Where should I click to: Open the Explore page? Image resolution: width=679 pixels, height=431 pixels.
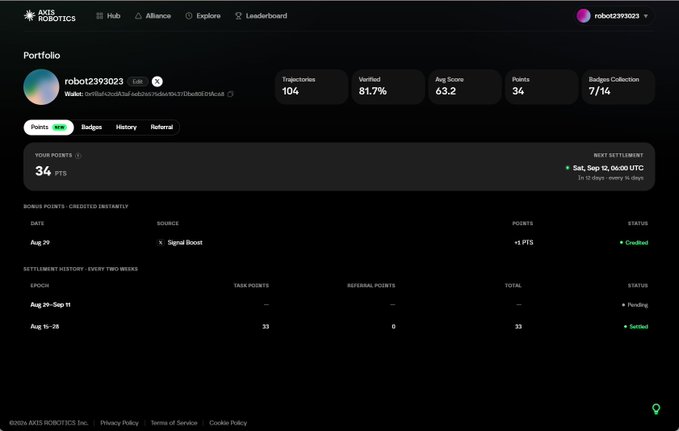click(203, 16)
